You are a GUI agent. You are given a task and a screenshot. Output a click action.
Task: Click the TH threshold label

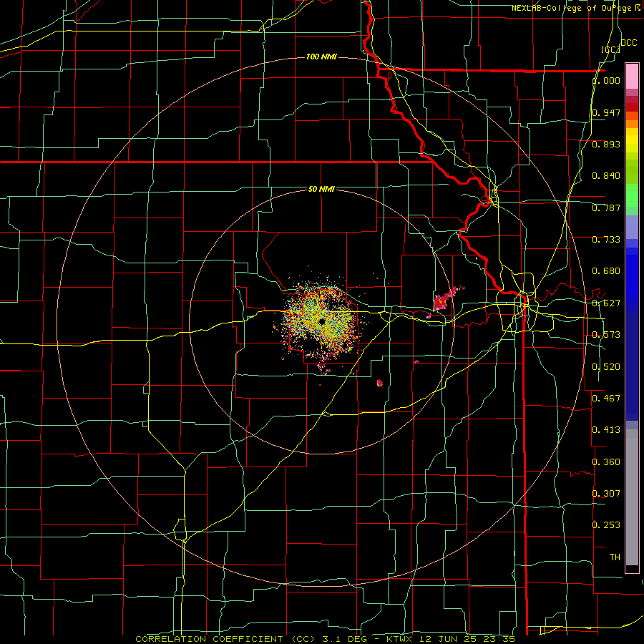tap(615, 557)
